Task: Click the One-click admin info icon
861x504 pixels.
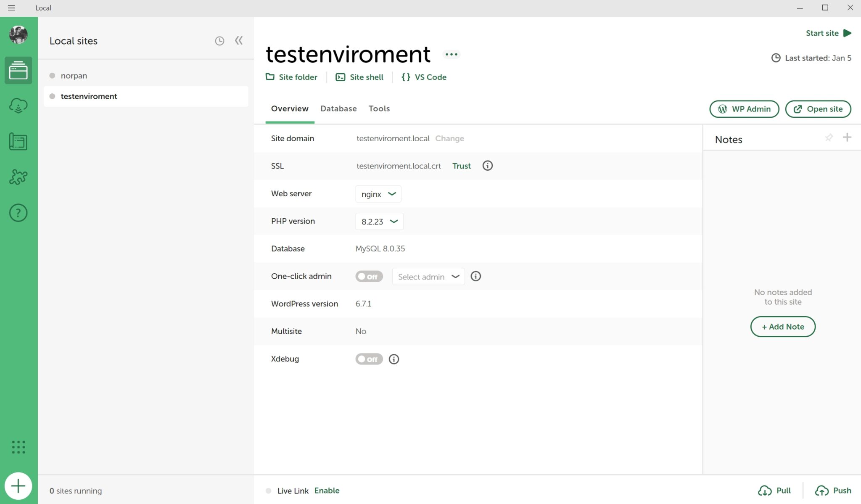Action: [x=475, y=276]
